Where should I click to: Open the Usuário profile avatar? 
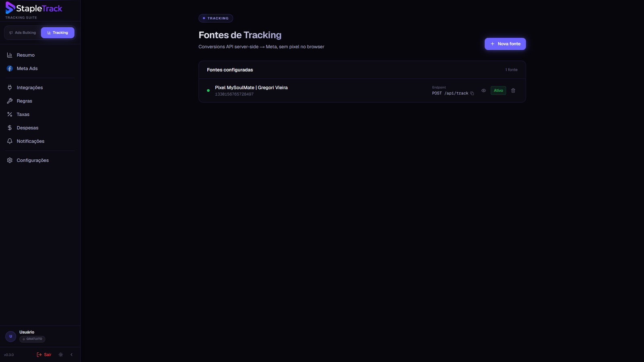tap(11, 336)
